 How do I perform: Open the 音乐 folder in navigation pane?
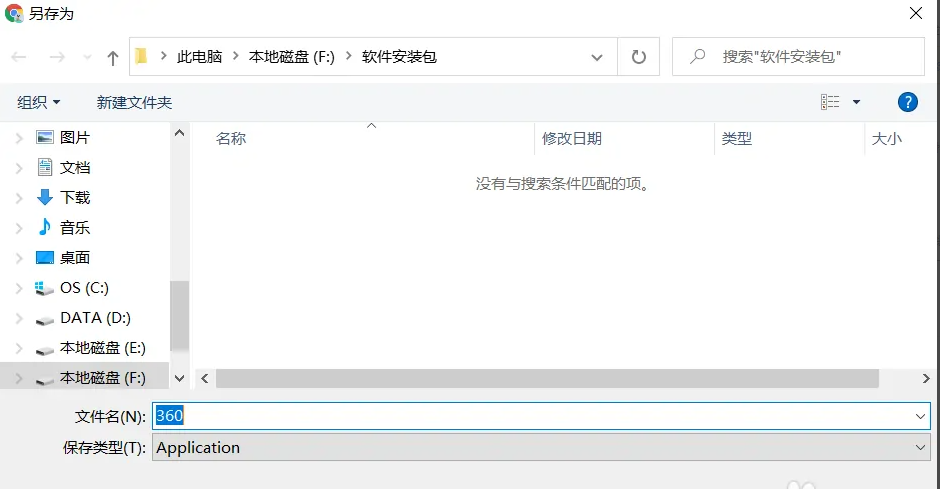click(x=74, y=228)
